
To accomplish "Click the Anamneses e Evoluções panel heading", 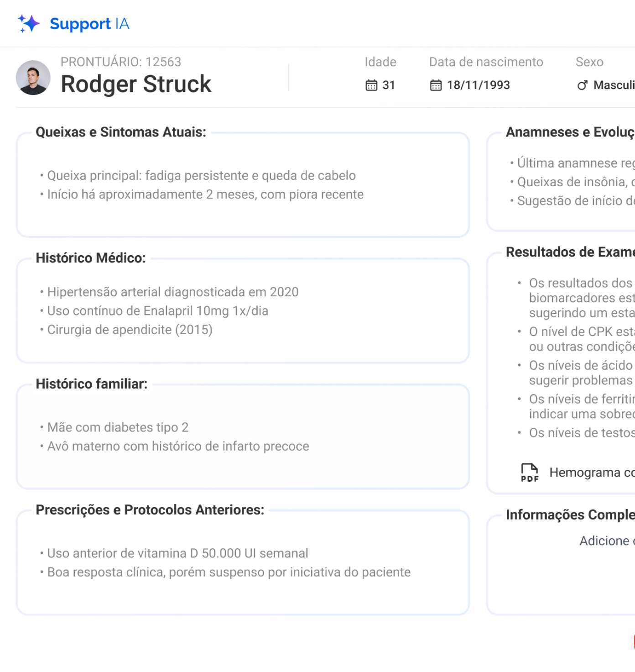I will coord(570,132).
